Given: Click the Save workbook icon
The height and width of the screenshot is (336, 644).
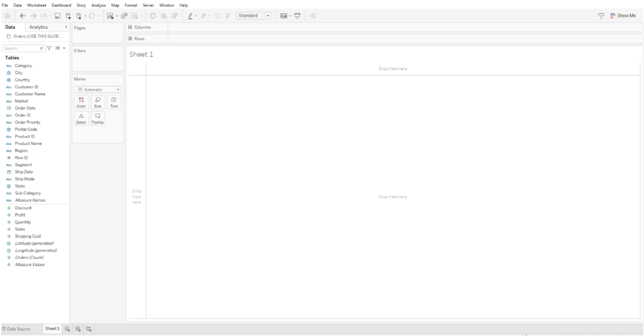Looking at the screenshot, I should click(58, 15).
